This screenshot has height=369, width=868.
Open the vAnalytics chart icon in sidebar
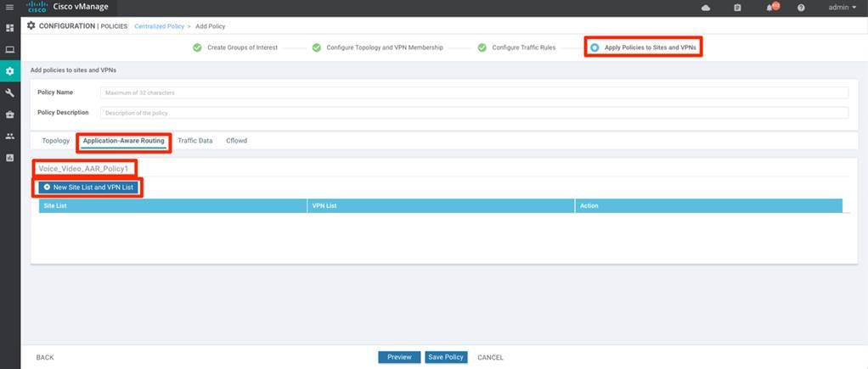point(9,158)
